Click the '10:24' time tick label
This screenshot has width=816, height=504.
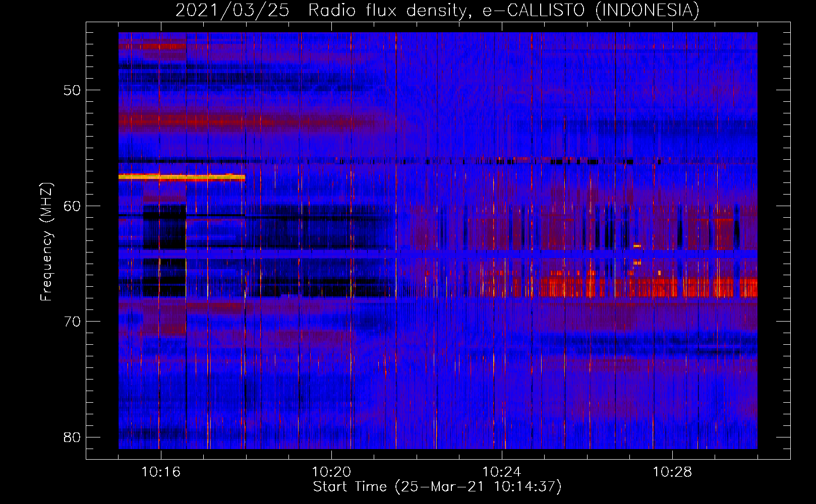coord(502,472)
